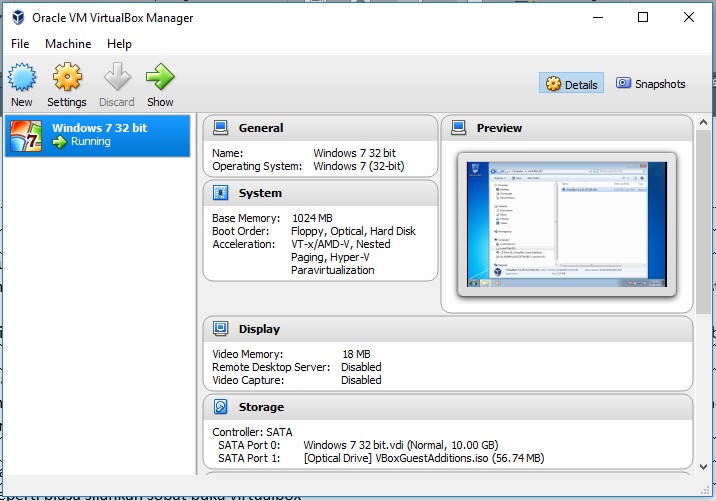Switch to the Snapshots view

(651, 84)
